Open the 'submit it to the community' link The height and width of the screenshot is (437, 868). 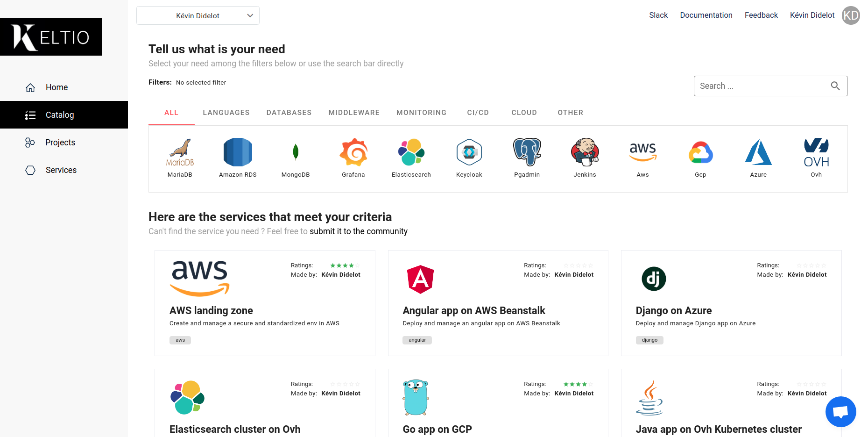tap(359, 231)
